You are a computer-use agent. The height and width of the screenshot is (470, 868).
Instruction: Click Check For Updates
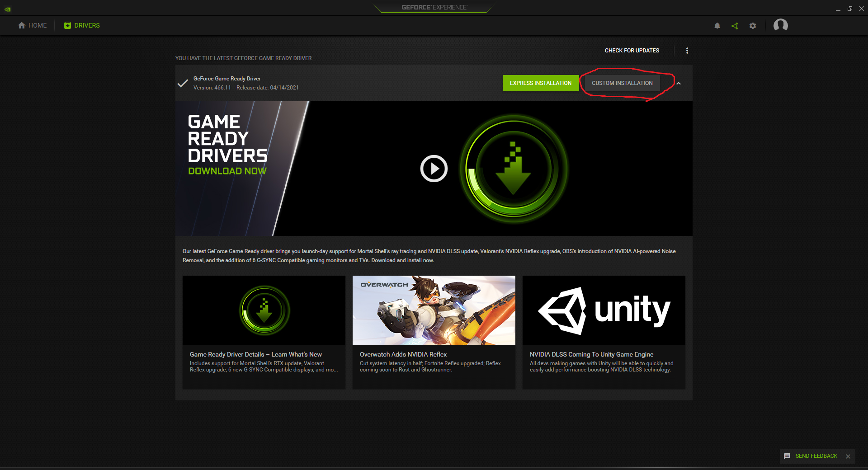(x=632, y=51)
